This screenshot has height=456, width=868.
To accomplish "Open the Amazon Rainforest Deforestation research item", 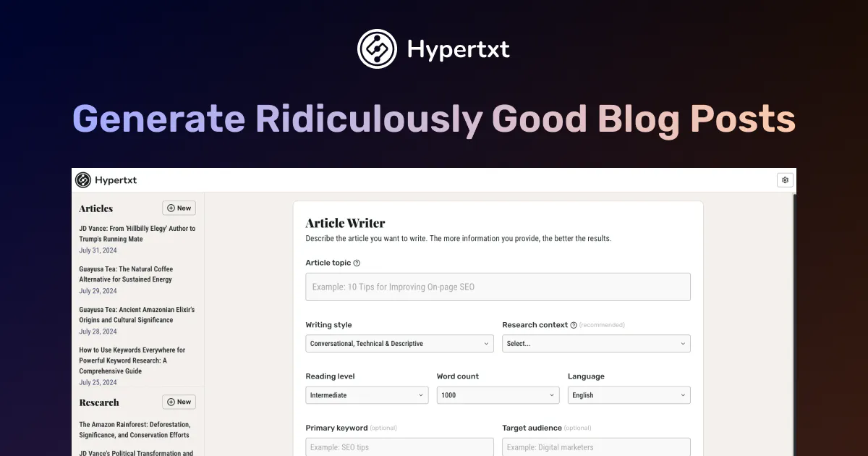I will 135,430.
